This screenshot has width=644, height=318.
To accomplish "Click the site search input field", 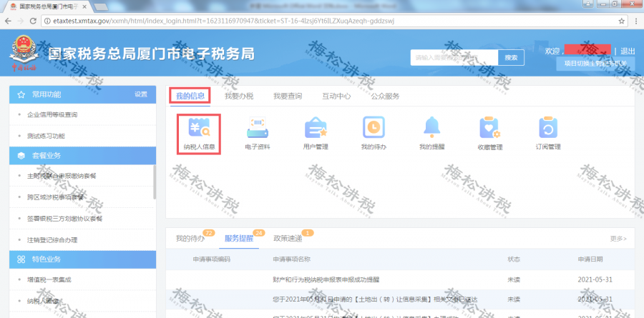I will point(454,58).
